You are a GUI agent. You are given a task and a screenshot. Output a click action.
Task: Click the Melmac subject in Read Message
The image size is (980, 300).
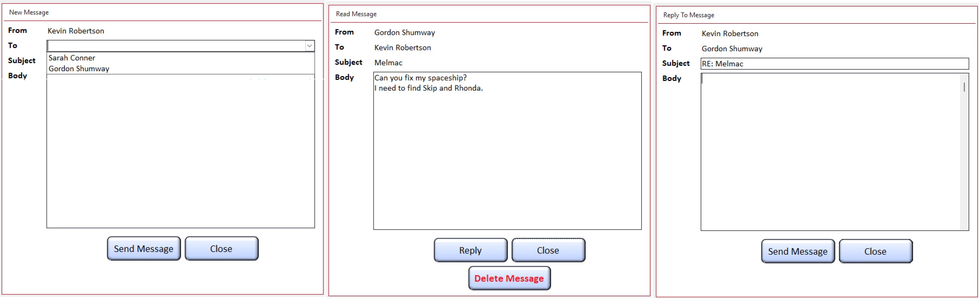coord(388,63)
